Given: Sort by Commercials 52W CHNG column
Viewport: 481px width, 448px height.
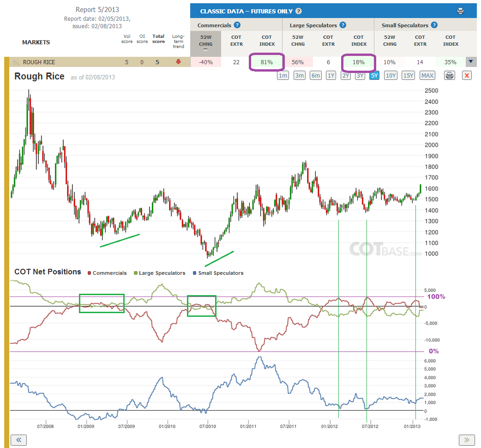Looking at the screenshot, I should coord(205,43).
